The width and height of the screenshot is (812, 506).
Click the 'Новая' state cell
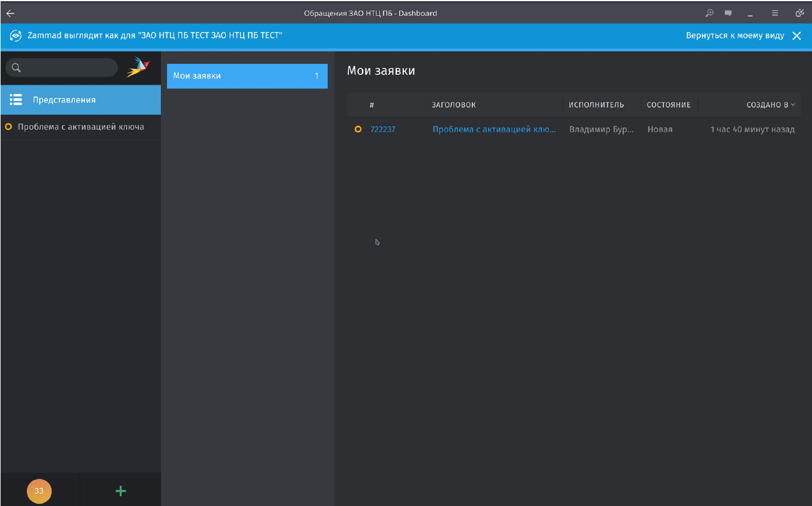coord(660,129)
